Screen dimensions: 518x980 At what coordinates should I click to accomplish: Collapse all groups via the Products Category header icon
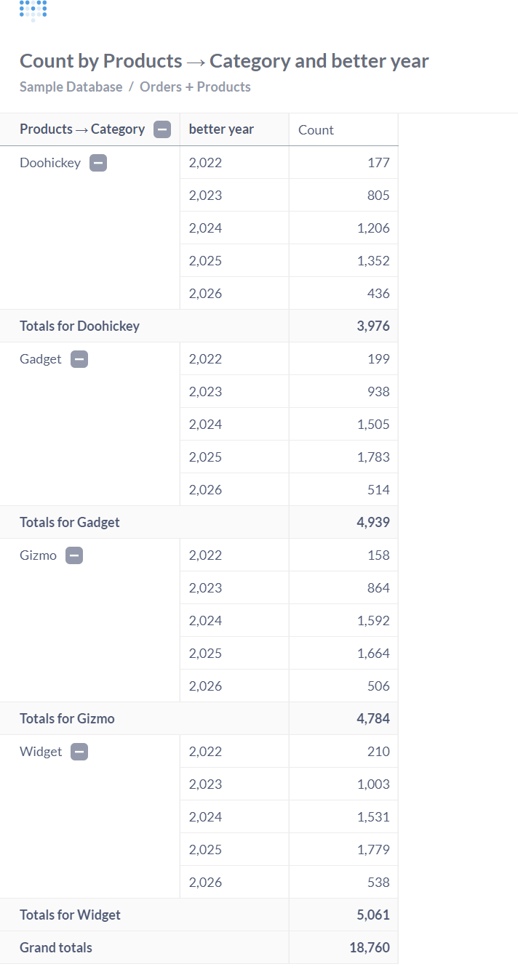coord(162,129)
